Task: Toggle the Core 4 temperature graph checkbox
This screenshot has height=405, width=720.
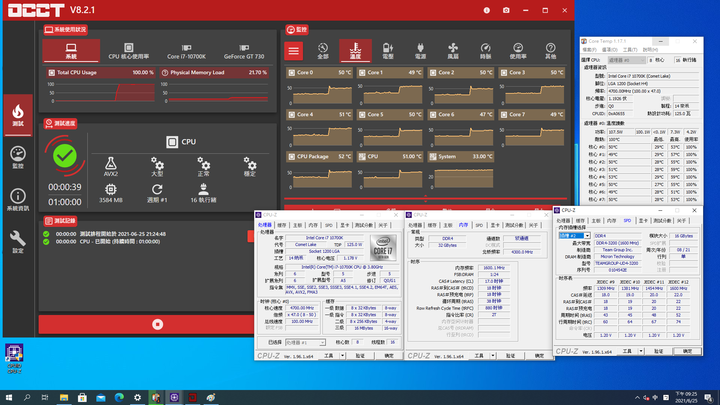Action: 292,114
